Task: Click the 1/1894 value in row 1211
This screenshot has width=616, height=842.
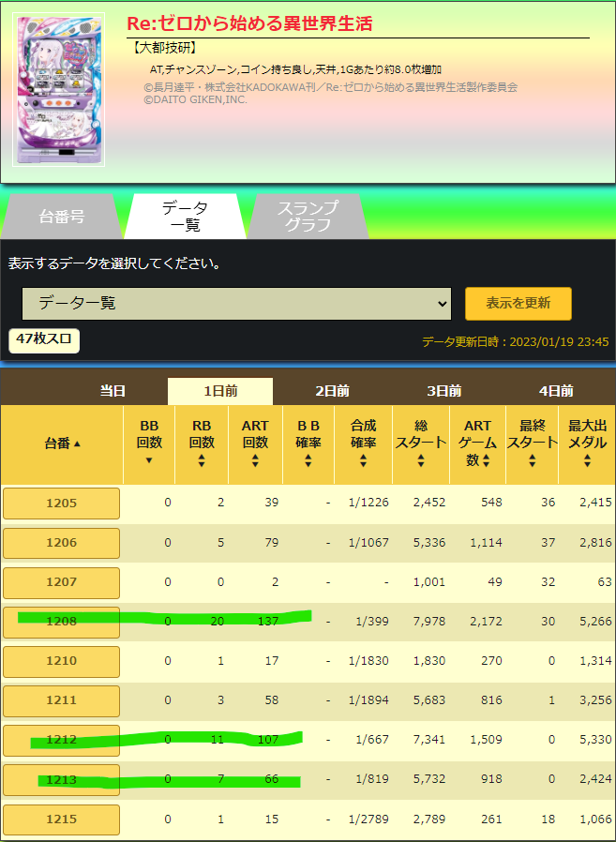Action: pyautogui.click(x=368, y=700)
